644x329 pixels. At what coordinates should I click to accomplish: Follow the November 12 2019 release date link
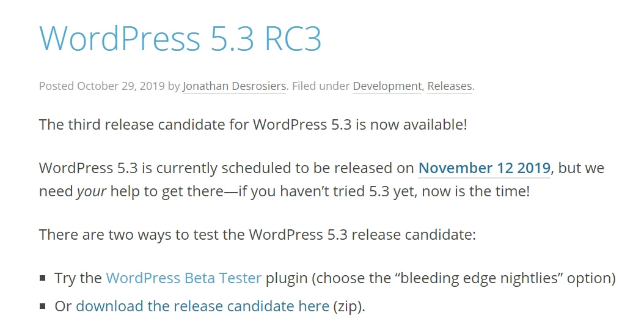point(485,168)
